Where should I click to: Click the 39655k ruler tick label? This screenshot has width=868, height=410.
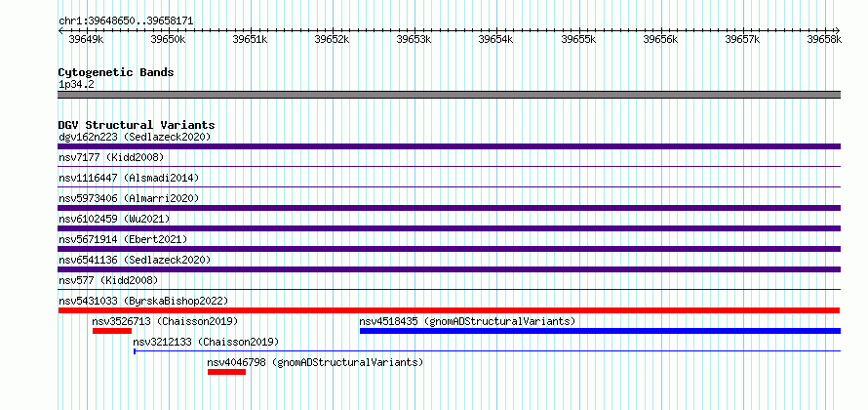578,39
